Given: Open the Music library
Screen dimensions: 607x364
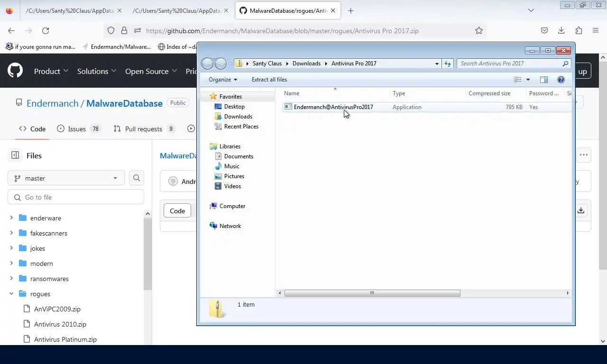Looking at the screenshot, I should [231, 166].
